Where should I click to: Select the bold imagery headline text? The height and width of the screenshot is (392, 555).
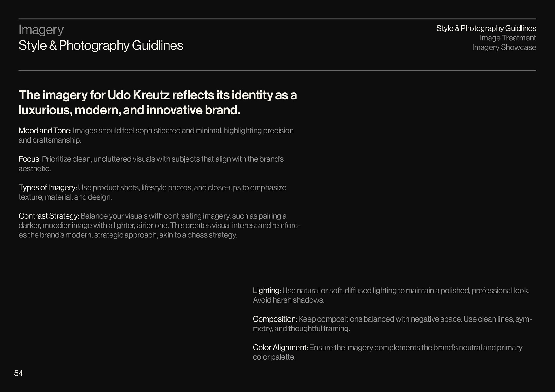pos(158,103)
